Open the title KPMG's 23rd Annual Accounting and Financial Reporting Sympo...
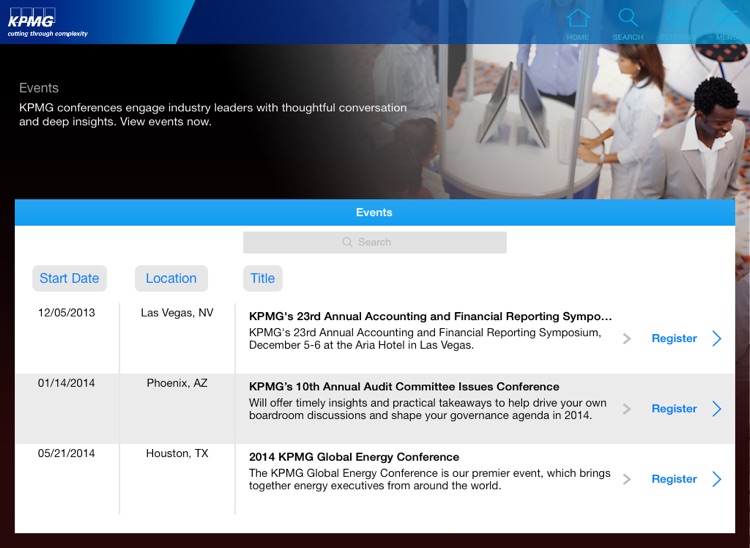 [x=430, y=317]
